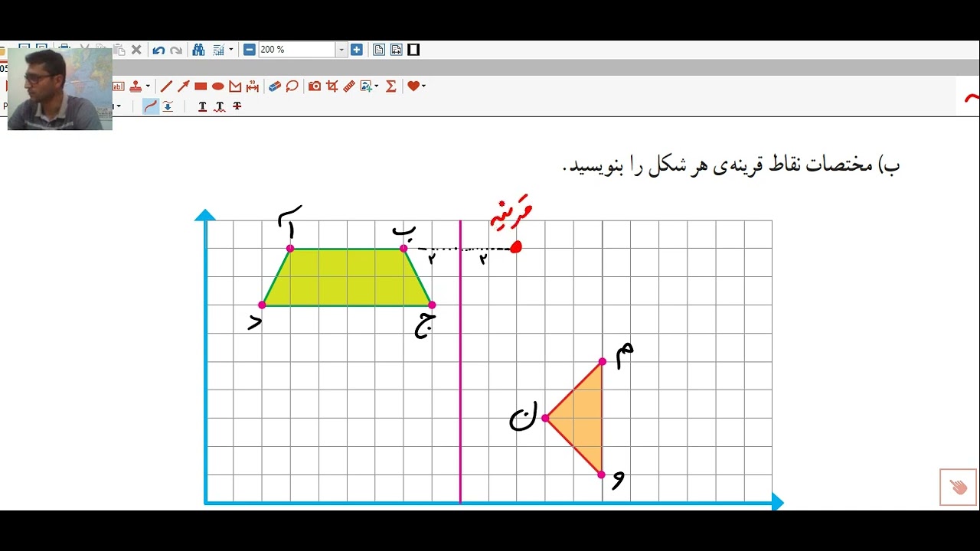Toggle the Squiggly underline text tool

click(220, 106)
